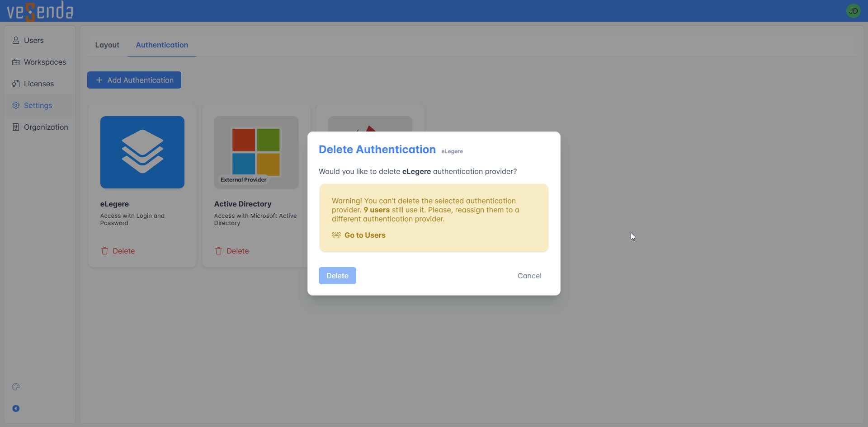This screenshot has width=868, height=427.
Task: Open Workspaces in the sidebar
Action: click(x=40, y=62)
